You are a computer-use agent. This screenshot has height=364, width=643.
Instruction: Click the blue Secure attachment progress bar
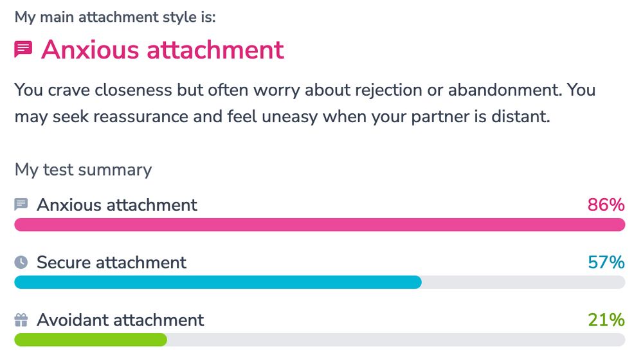tap(218, 282)
